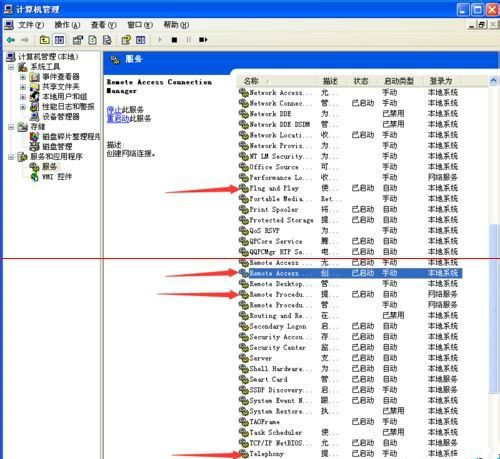Collapse the 系统工具 tree node
Viewport: 500px width, 459px height.
pyautogui.click(x=11, y=67)
